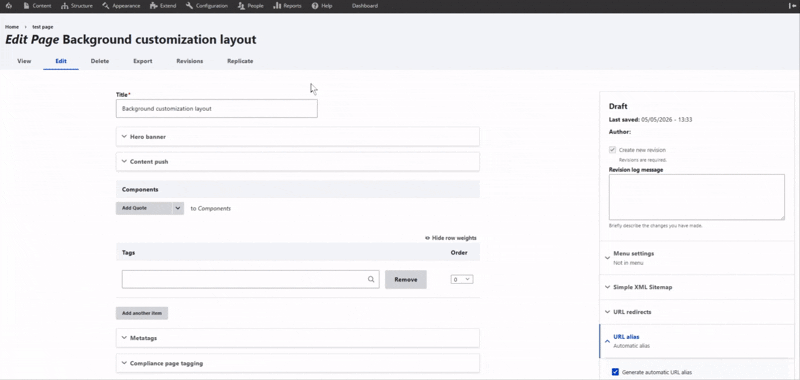The height and width of the screenshot is (380, 800).
Task: Open the Structure menu in the toolbar
Action: 77,6
